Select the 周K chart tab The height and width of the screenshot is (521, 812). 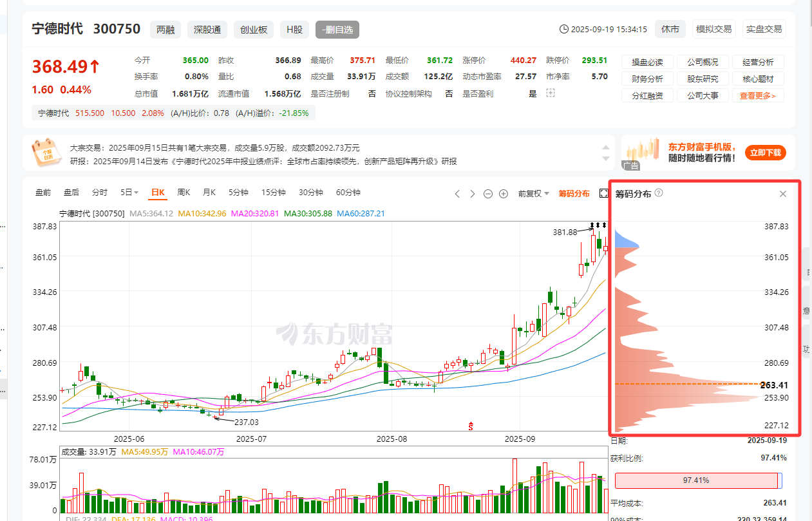coord(184,192)
